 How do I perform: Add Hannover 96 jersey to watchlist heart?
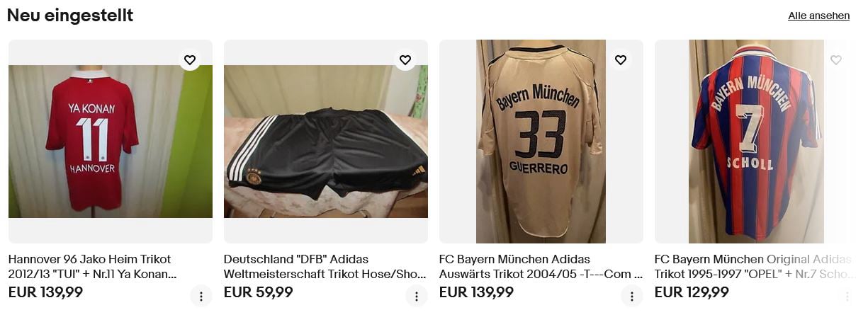coord(189,60)
